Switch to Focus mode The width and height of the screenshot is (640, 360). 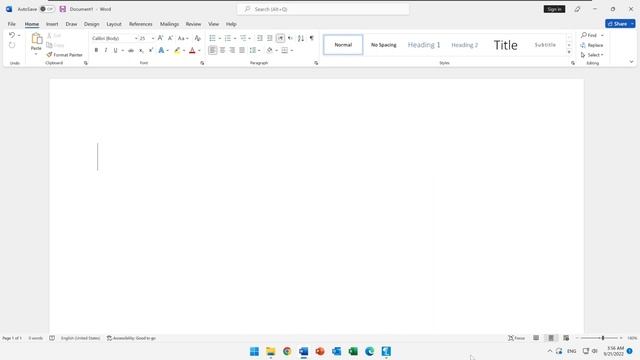(x=516, y=338)
